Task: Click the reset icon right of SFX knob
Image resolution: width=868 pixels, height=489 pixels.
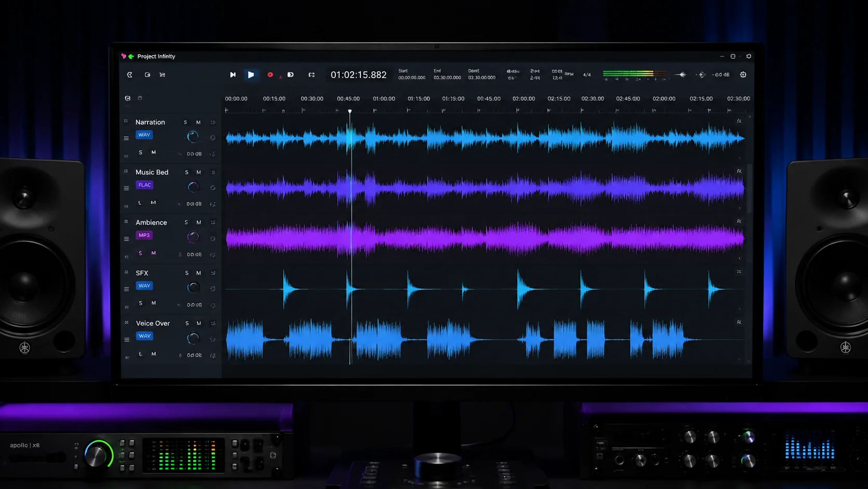Action: coord(212,288)
